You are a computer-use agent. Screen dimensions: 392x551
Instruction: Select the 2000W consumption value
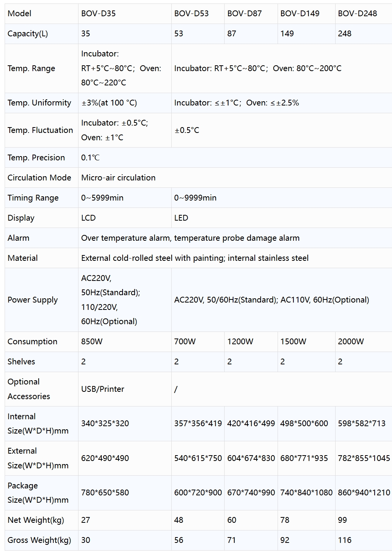(351, 342)
